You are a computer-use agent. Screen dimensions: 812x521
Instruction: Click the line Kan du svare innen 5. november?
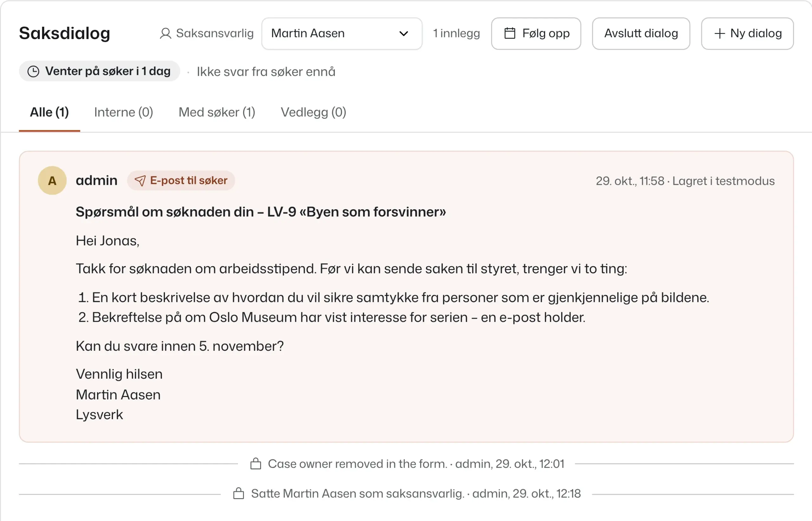click(180, 346)
